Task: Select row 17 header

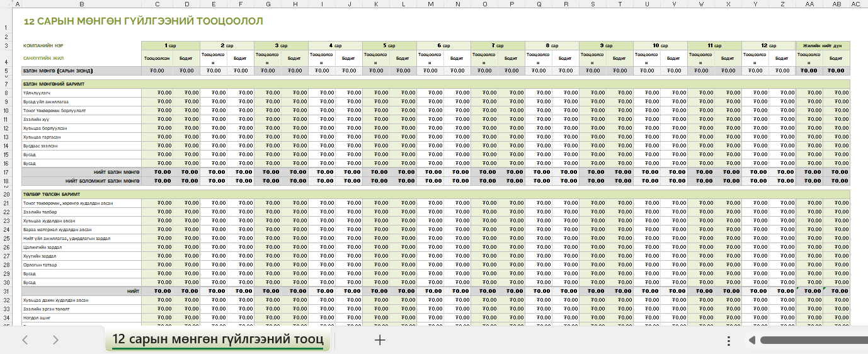Action: coord(6,172)
